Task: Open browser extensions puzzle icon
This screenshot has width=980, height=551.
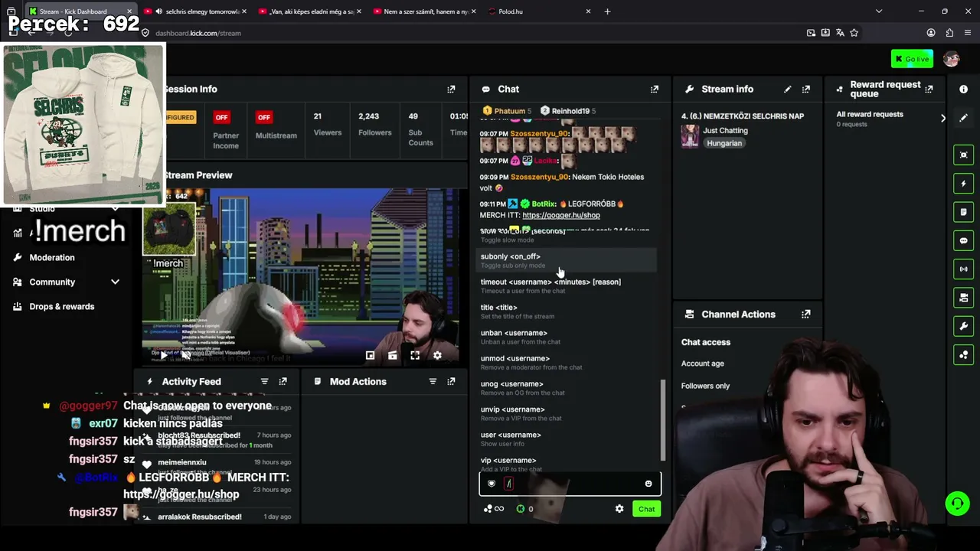Action: [x=949, y=33]
